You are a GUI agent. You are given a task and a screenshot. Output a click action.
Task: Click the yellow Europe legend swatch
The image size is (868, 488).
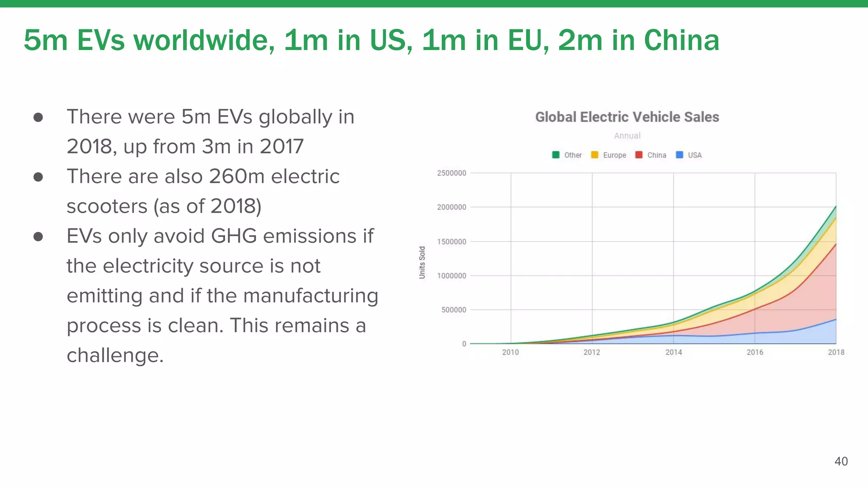pos(595,155)
